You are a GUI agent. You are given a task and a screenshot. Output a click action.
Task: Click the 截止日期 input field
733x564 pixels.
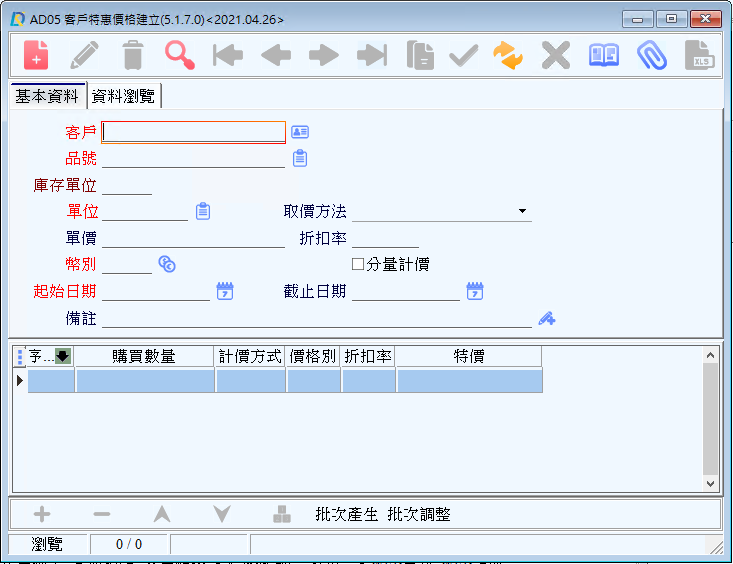point(406,291)
